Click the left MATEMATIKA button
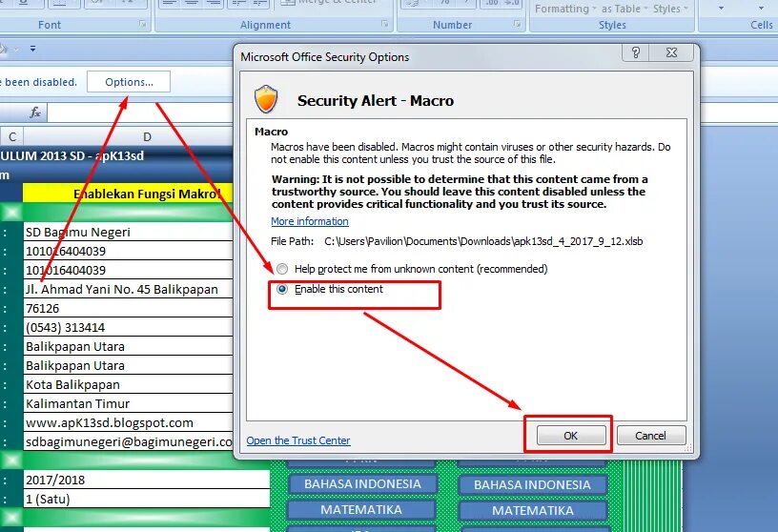The width and height of the screenshot is (778, 532). tap(361, 510)
